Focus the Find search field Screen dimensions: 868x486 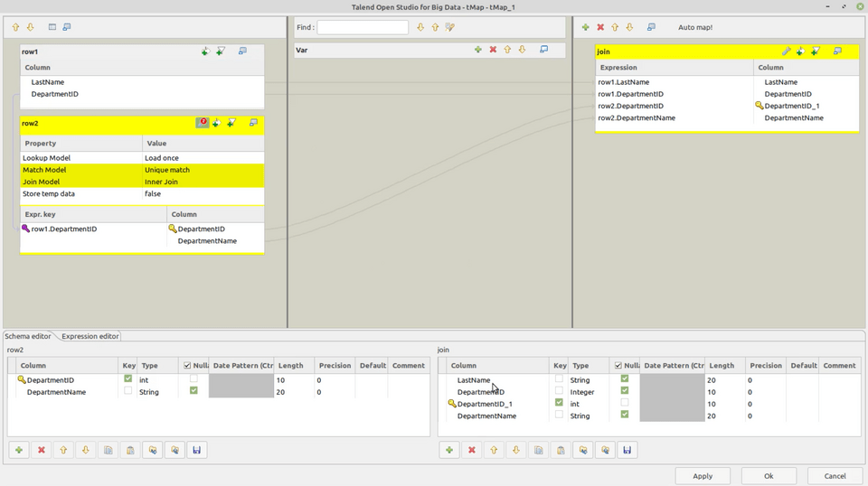363,27
